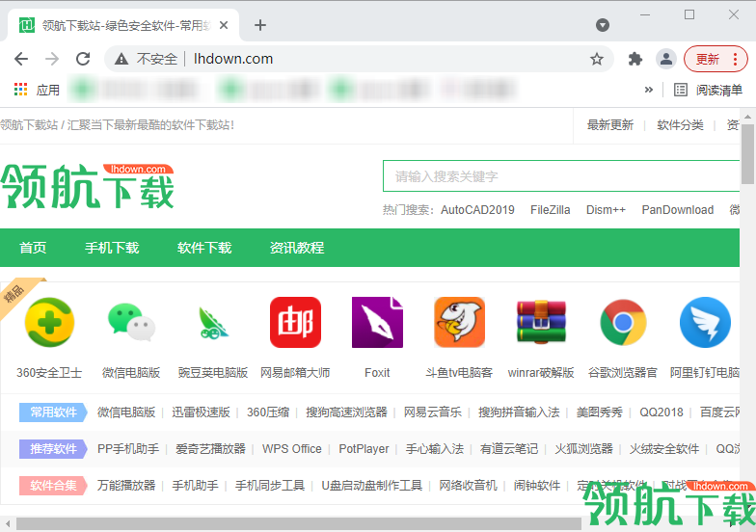Click the 领航下载 site logo
The width and height of the screenshot is (756, 532).
[87, 186]
